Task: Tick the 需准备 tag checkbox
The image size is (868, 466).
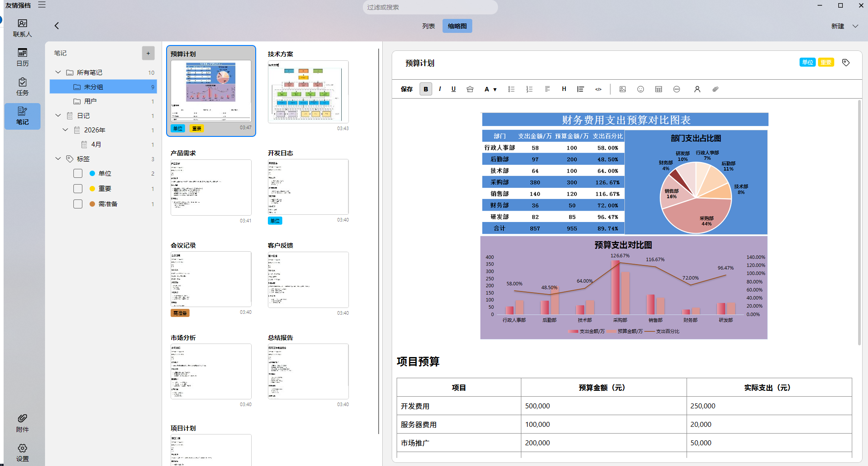Action: click(78, 204)
